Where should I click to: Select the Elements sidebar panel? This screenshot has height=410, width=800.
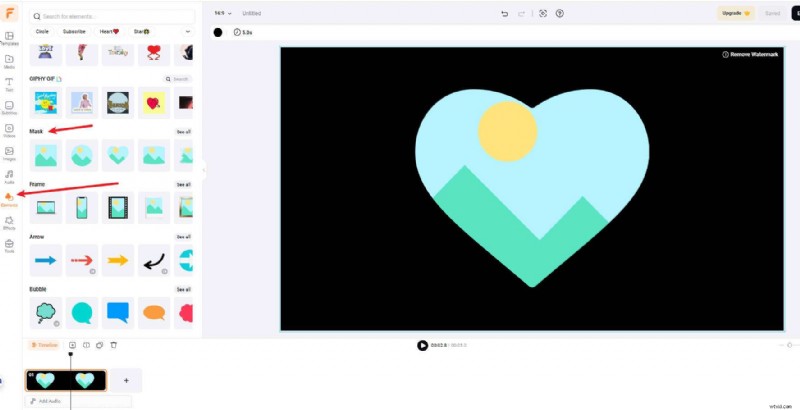click(x=9, y=200)
